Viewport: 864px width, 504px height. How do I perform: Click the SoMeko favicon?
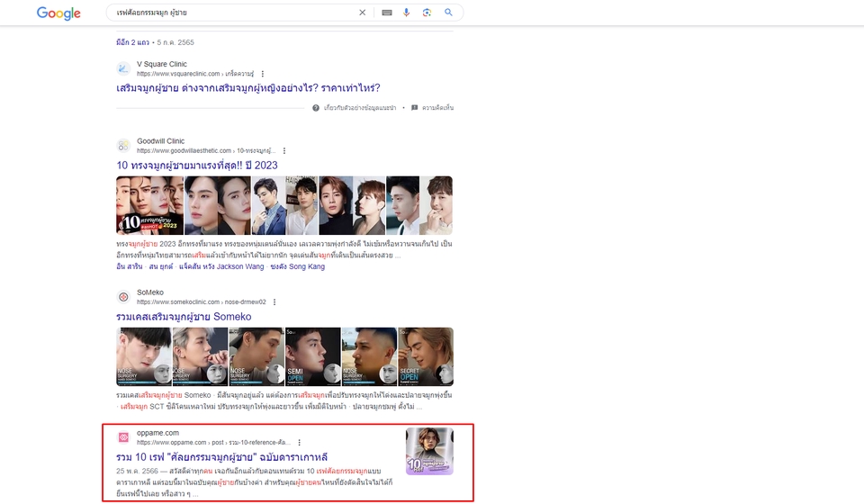click(x=123, y=297)
